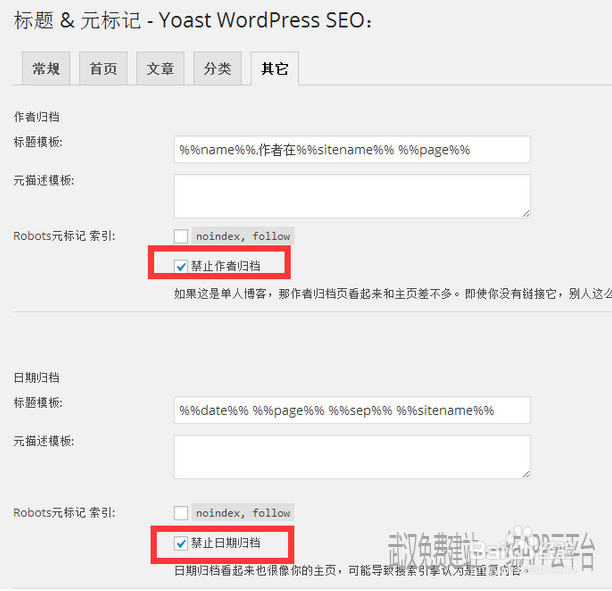Toggle author archive noindex, follow checkbox
Viewport: 612px width, 591px height.
[x=181, y=236]
